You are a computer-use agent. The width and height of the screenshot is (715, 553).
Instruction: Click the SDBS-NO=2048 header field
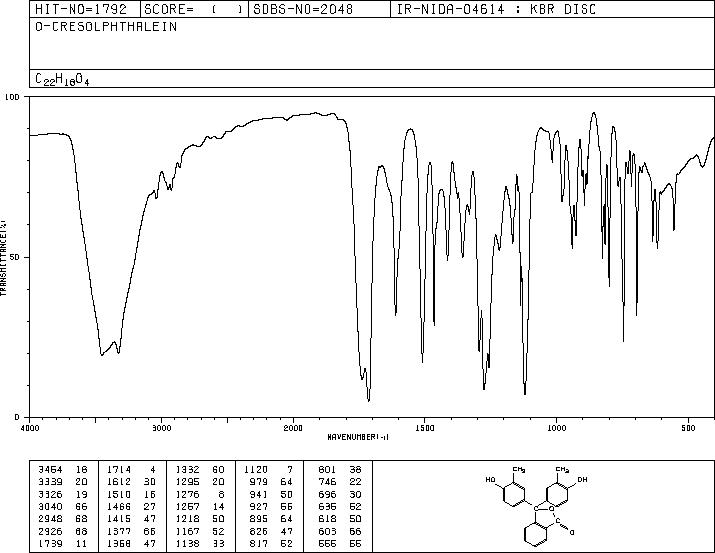[x=319, y=9]
